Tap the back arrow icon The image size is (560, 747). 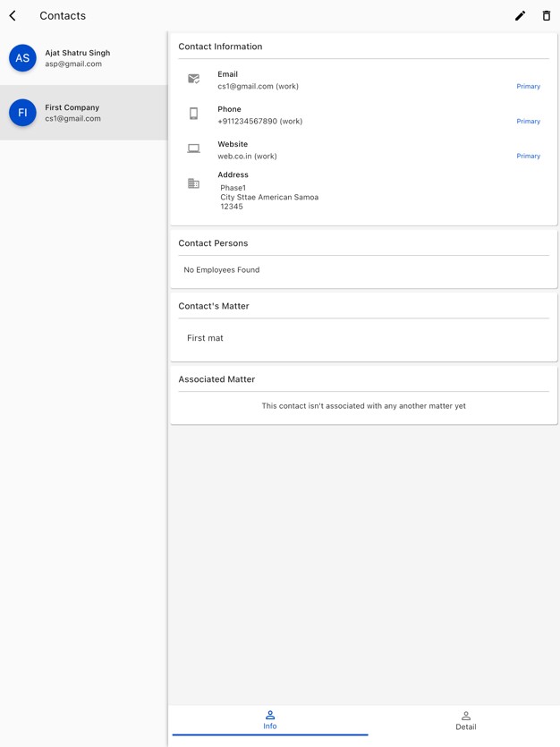13,16
